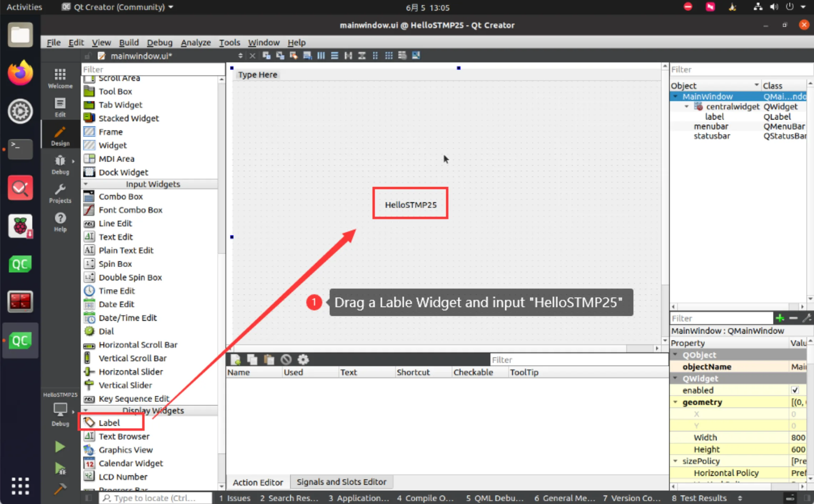Collapse the QWidget property group

coord(675,378)
